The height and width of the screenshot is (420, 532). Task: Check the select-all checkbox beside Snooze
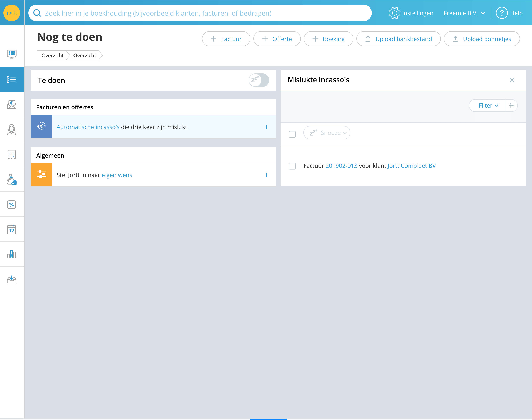292,134
